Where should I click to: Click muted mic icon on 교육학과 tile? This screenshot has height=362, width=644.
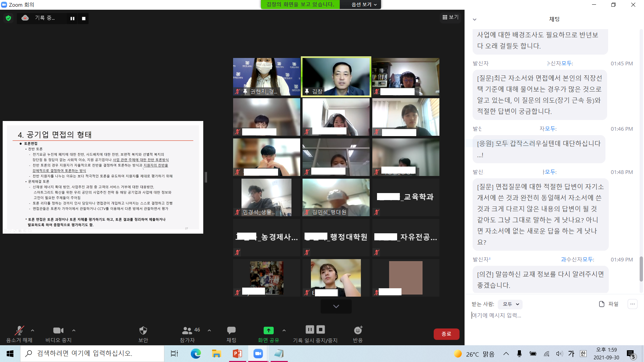pyautogui.click(x=377, y=212)
